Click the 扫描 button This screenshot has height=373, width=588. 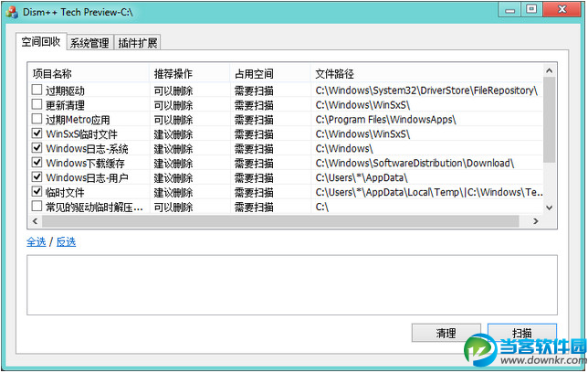click(x=522, y=333)
